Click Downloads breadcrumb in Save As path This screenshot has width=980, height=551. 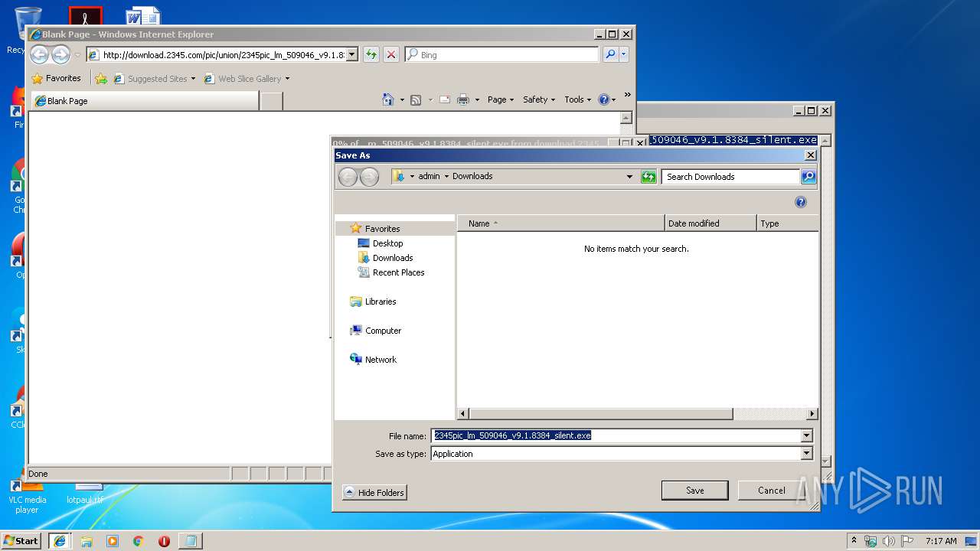tap(472, 176)
